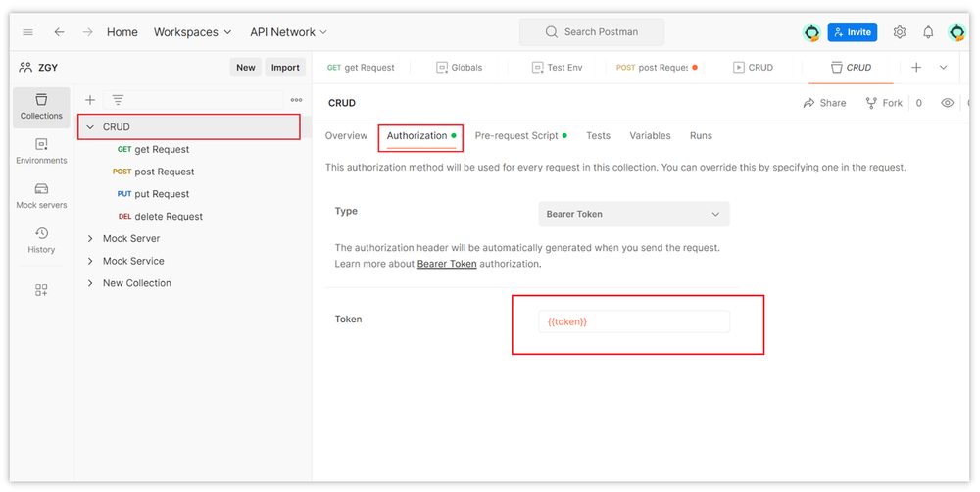Follow the Bearer Token documentation link
Image resolution: width=980 pixels, height=492 pixels.
coord(447,264)
